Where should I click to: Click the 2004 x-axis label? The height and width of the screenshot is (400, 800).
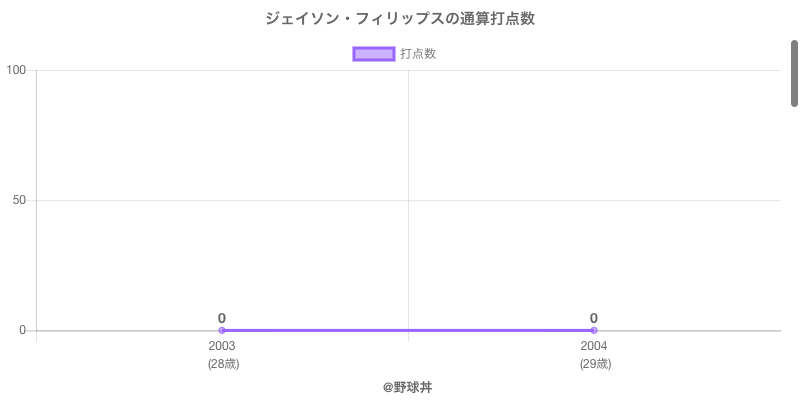point(594,346)
